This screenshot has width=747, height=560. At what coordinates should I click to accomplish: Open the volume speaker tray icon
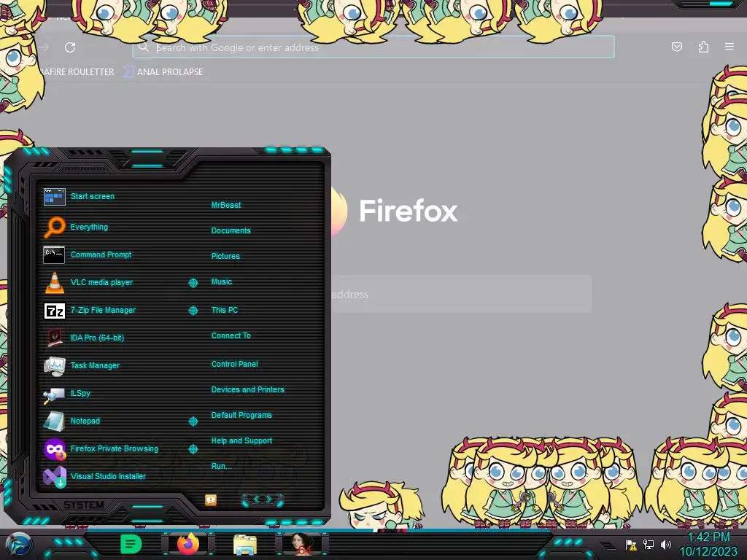pos(666,544)
